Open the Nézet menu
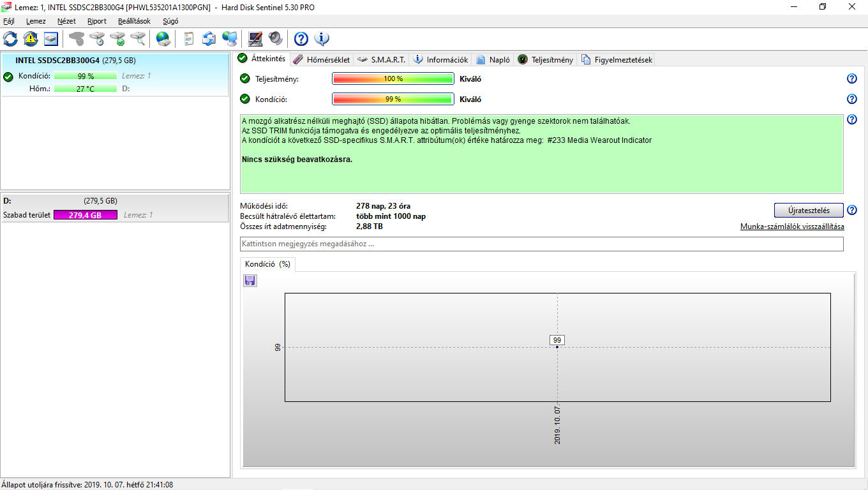The image size is (868, 490). [66, 21]
